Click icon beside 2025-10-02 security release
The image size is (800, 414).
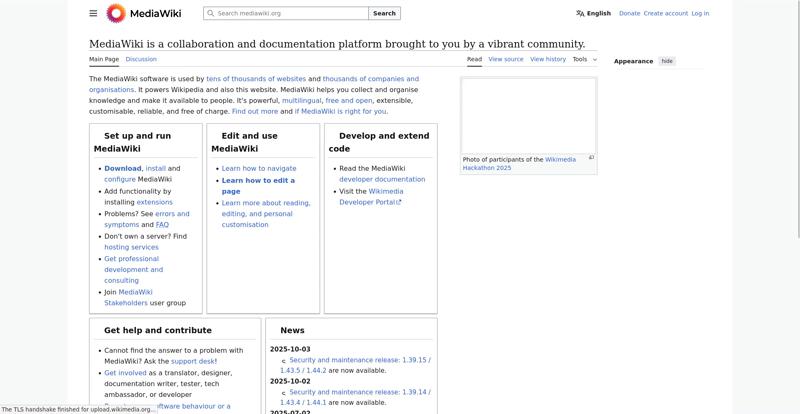pyautogui.click(x=284, y=393)
